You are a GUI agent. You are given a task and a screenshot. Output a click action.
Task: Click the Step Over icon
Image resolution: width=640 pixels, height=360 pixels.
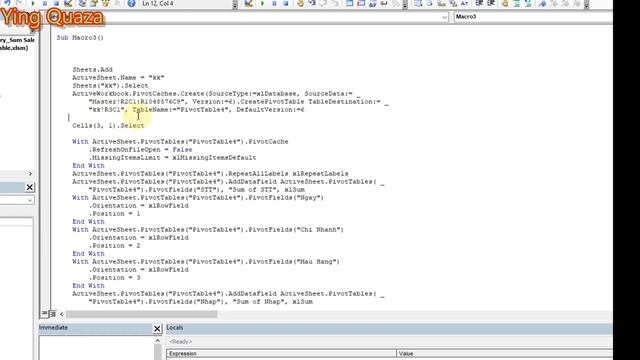point(323,3)
